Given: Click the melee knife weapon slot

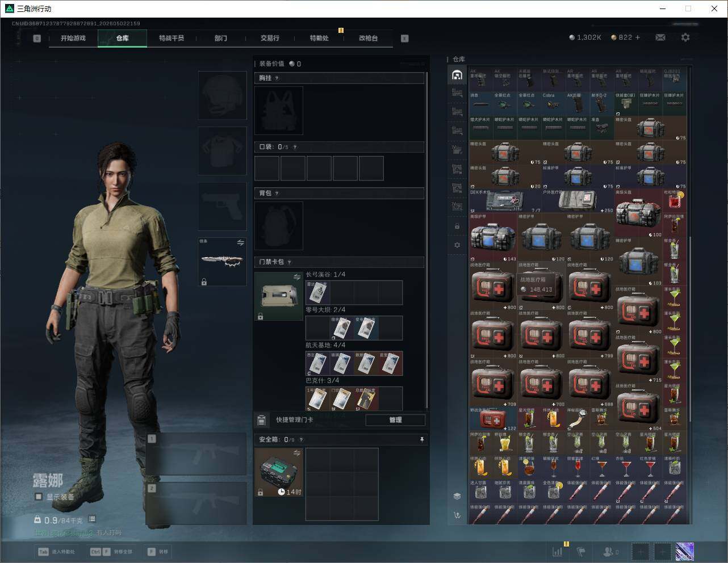Looking at the screenshot, I should pyautogui.click(x=222, y=261).
